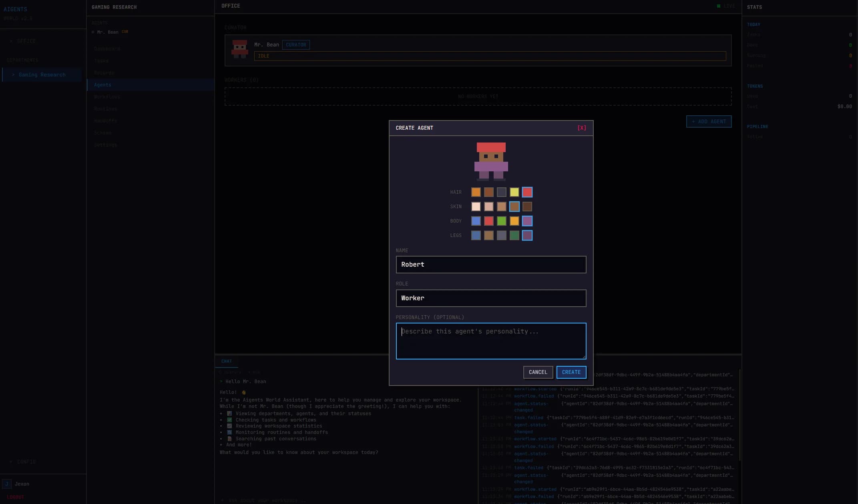
Task: Pick the blue body color swatch
Action: click(476, 221)
